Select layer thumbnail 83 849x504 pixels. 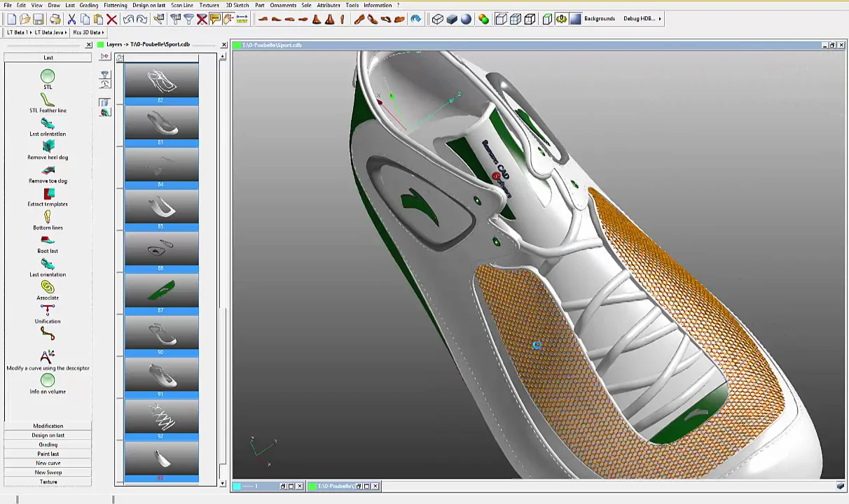[x=162, y=126]
